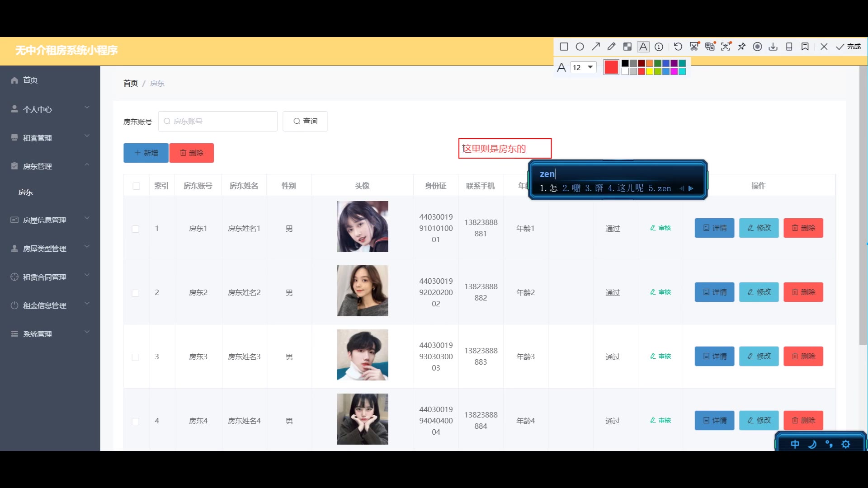Viewport: 868px width, 488px height.
Task: Select the rectangle annotation tool
Action: pos(564,47)
